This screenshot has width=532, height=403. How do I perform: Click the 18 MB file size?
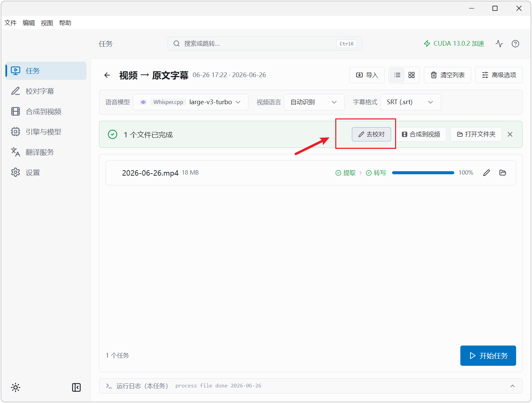click(x=190, y=173)
